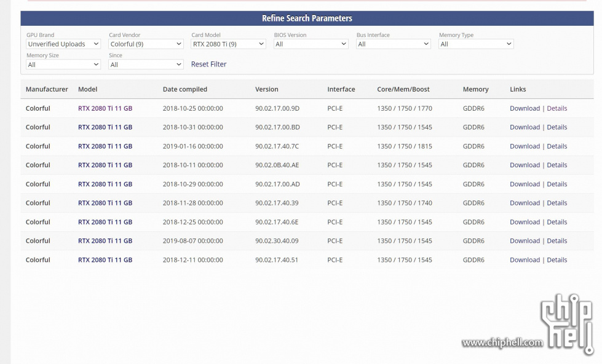Download BIOS version 90.02.17.00.BD
The height and width of the screenshot is (364, 602).
[x=525, y=127]
